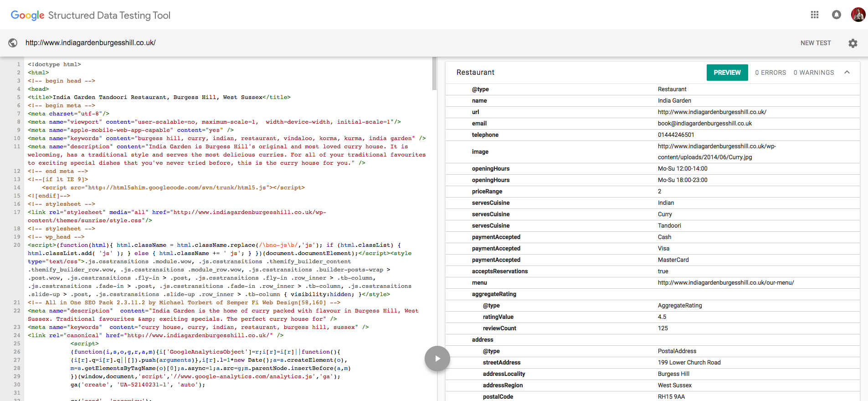Click the menu value our-menu URL
The height and width of the screenshot is (401, 868).
click(x=726, y=283)
